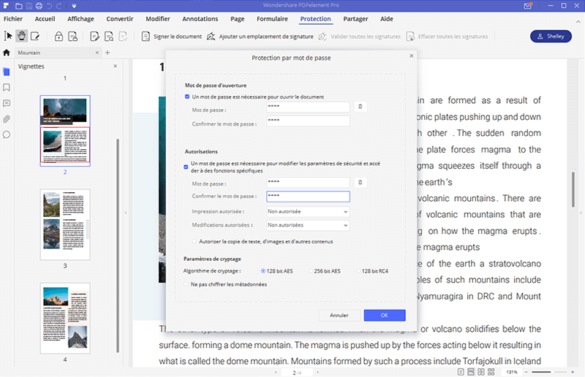Open the search circle sidebar icon
This screenshot has width=585, height=377.
(6, 135)
